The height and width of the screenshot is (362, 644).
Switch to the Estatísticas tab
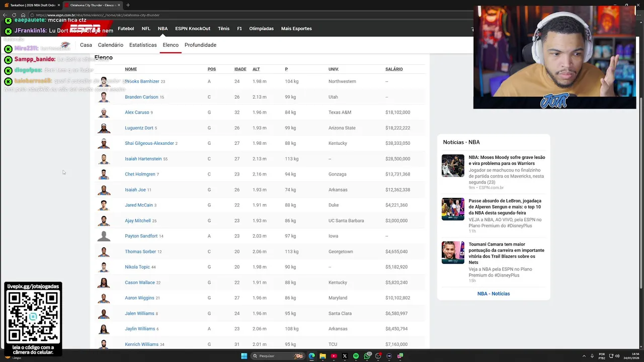point(143,45)
